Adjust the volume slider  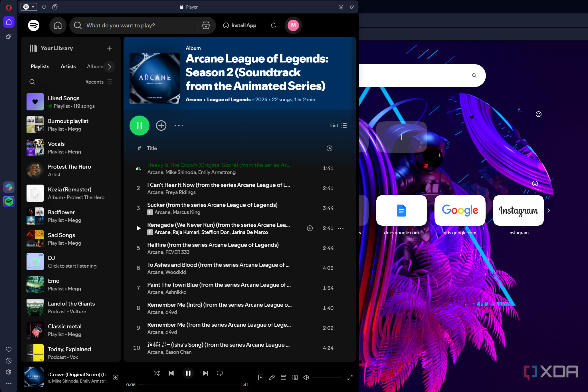327,377
